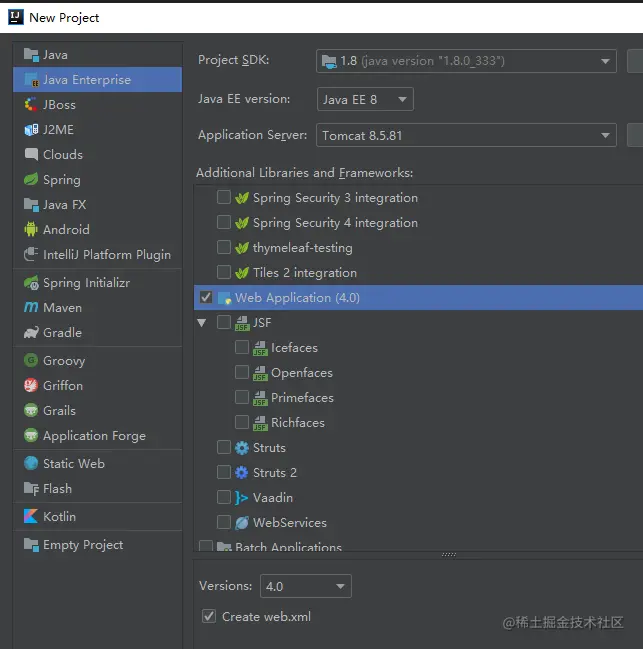Click button right of Application Server dropdown
Screen dimensions: 643x649
[635, 135]
